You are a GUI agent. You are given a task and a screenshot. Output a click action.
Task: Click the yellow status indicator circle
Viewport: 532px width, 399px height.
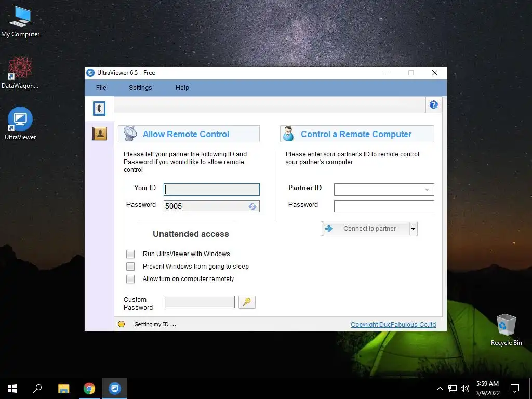(x=121, y=324)
